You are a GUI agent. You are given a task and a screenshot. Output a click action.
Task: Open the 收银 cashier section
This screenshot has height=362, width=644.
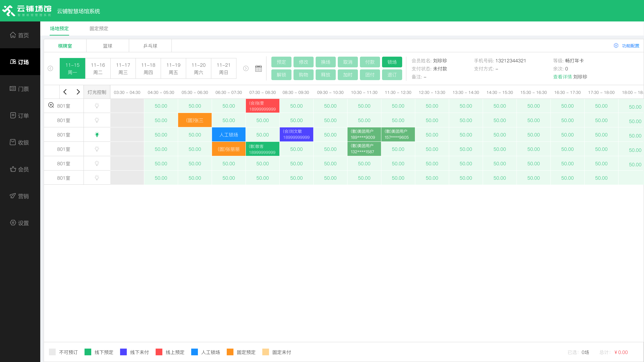pyautogui.click(x=19, y=142)
